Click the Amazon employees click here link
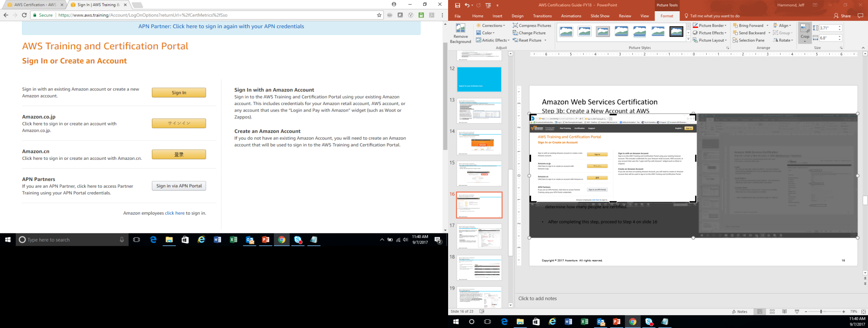The width and height of the screenshot is (868, 328). [x=175, y=213]
